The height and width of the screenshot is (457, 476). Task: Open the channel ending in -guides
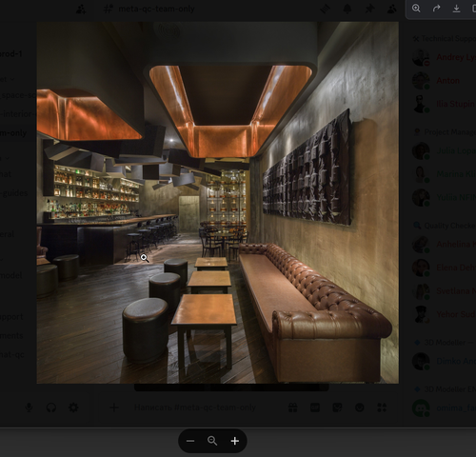(x=14, y=193)
